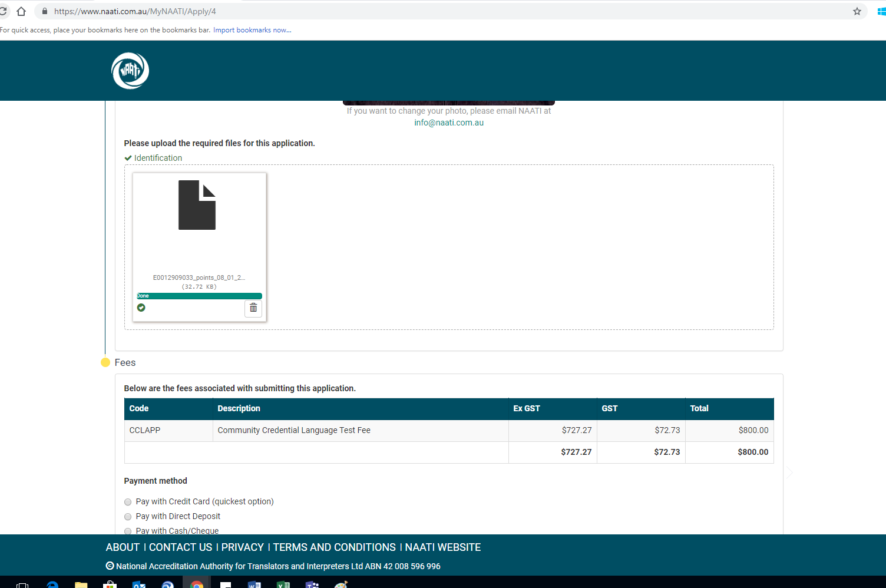The height and width of the screenshot is (588, 886).
Task: Open Microsoft Word from taskbar
Action: point(254,584)
